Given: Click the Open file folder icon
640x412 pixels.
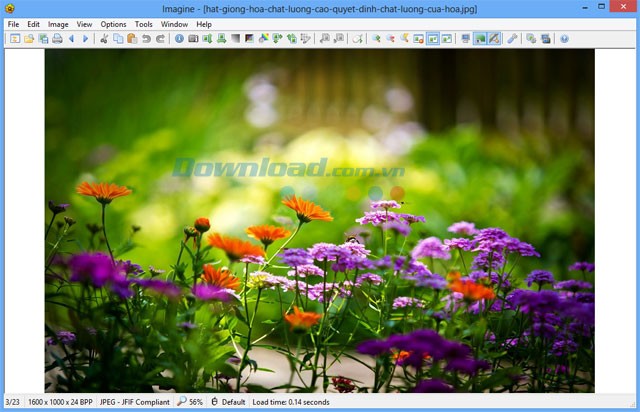Looking at the screenshot, I should [x=29, y=39].
